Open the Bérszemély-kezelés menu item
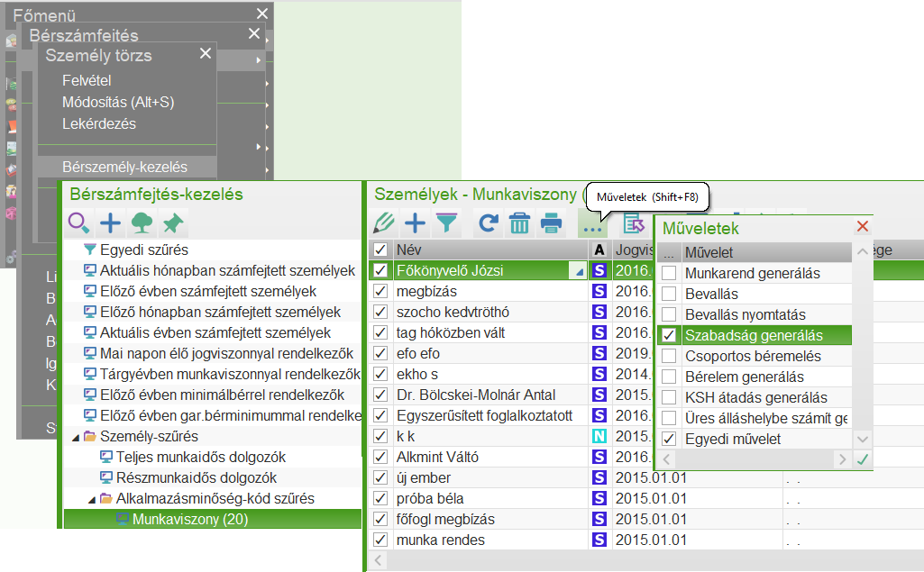Image resolution: width=924 pixels, height=572 pixels. pyautogui.click(x=125, y=167)
